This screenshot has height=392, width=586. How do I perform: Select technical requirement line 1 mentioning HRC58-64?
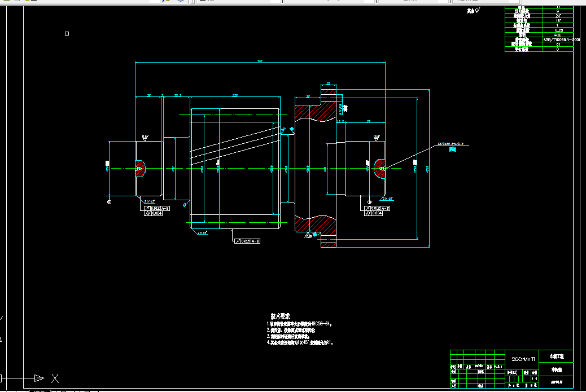299,324
